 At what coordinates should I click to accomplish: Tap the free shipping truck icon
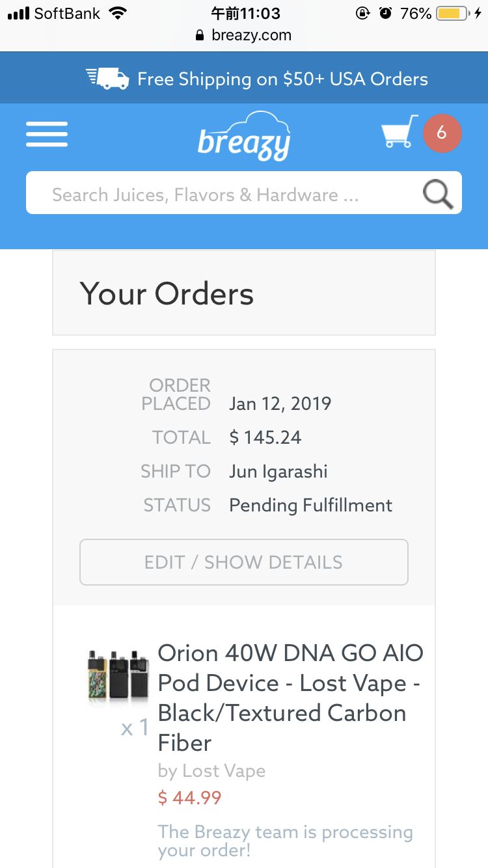[107, 79]
